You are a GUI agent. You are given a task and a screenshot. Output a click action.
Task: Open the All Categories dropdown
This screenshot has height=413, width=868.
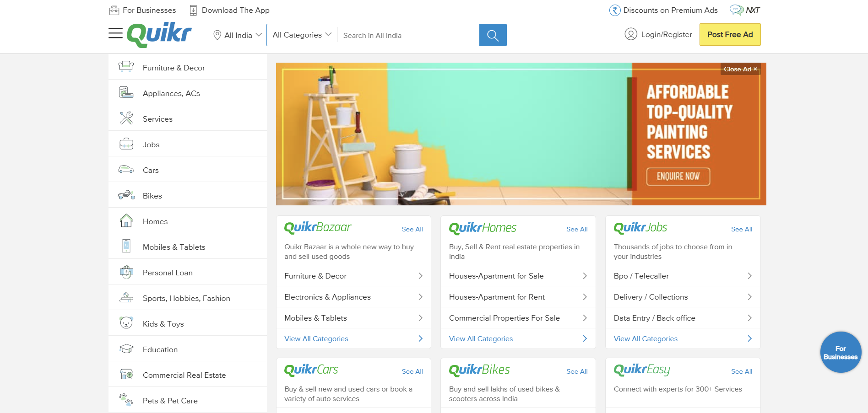pos(302,35)
